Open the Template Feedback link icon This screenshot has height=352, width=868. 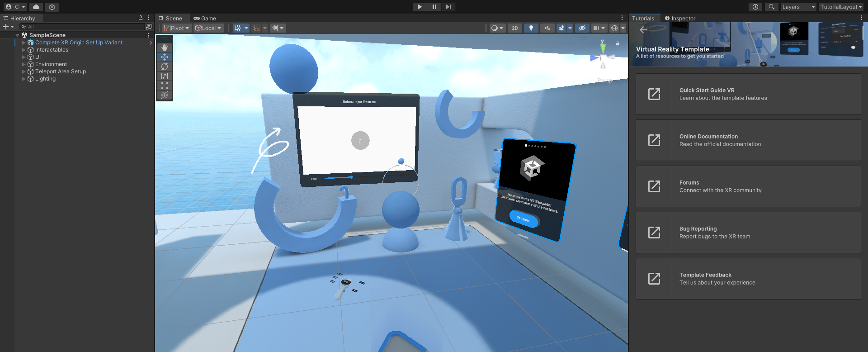pyautogui.click(x=654, y=279)
